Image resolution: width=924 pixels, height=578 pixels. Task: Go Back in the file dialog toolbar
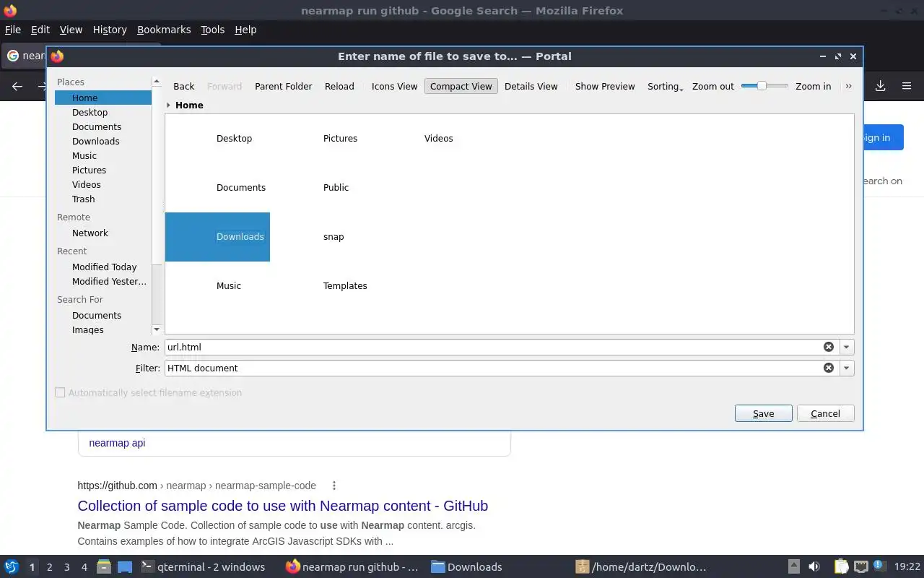pyautogui.click(x=183, y=86)
